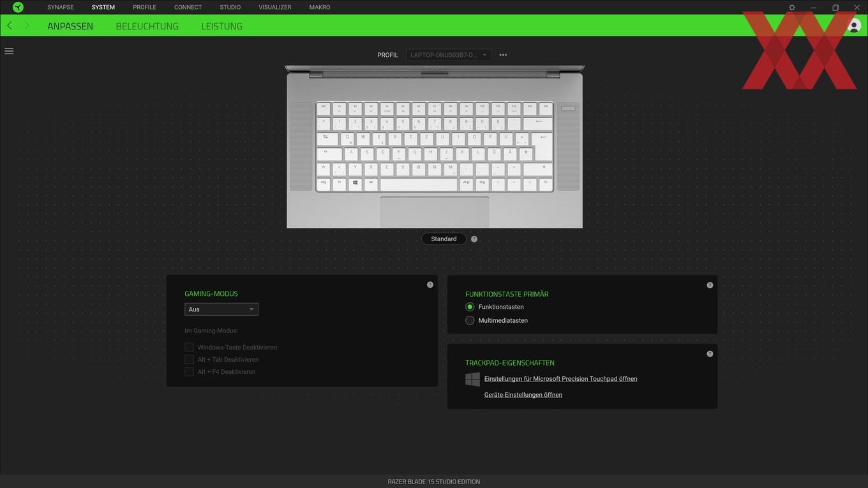Show help for Funktionstaste Primär panel

[710, 285]
